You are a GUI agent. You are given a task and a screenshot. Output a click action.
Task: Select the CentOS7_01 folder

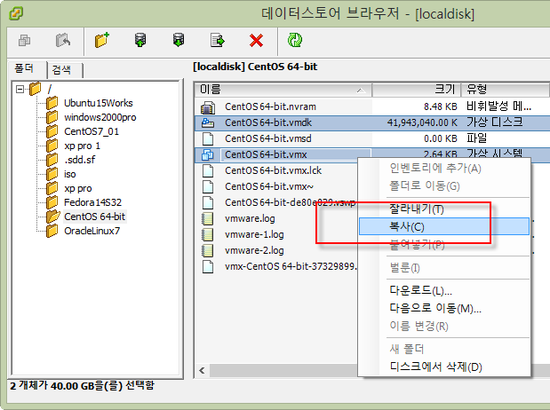coord(92,132)
